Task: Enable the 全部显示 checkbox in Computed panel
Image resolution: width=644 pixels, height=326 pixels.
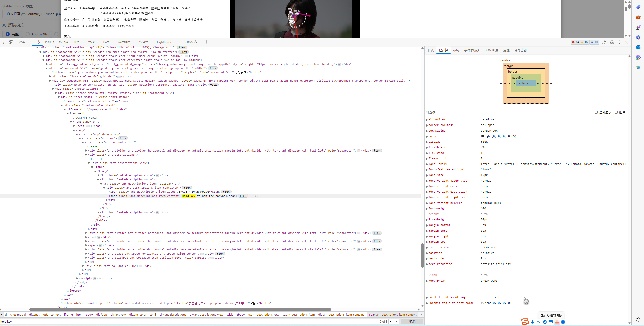Action: point(596,112)
